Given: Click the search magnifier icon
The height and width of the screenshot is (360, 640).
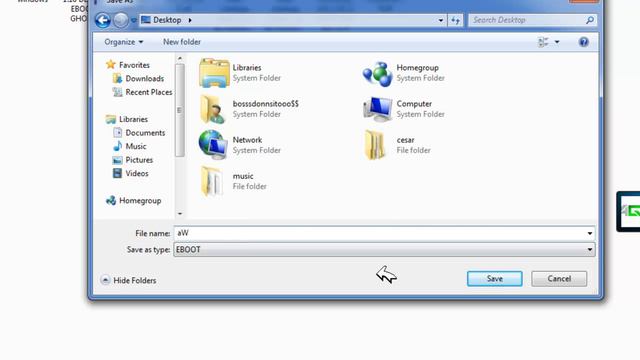Looking at the screenshot, I should point(590,20).
